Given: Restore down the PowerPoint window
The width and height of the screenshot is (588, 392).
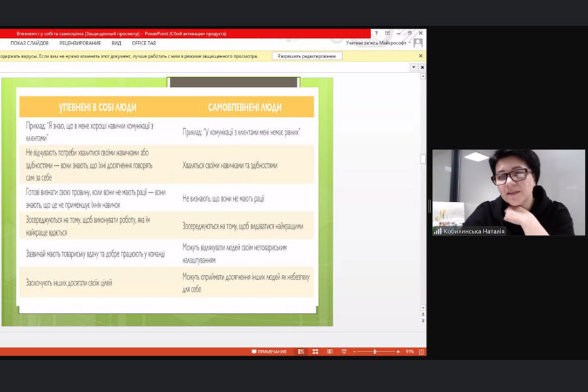Looking at the screenshot, I should point(410,33).
